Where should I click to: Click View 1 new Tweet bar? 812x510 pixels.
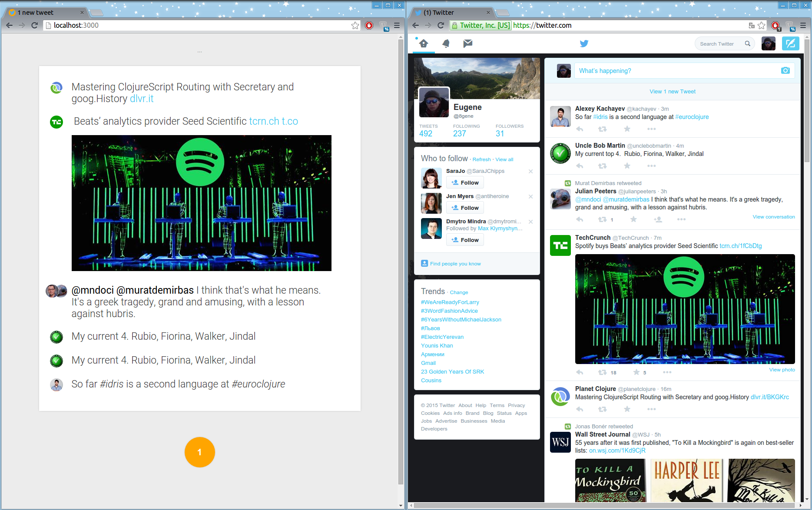pyautogui.click(x=673, y=92)
